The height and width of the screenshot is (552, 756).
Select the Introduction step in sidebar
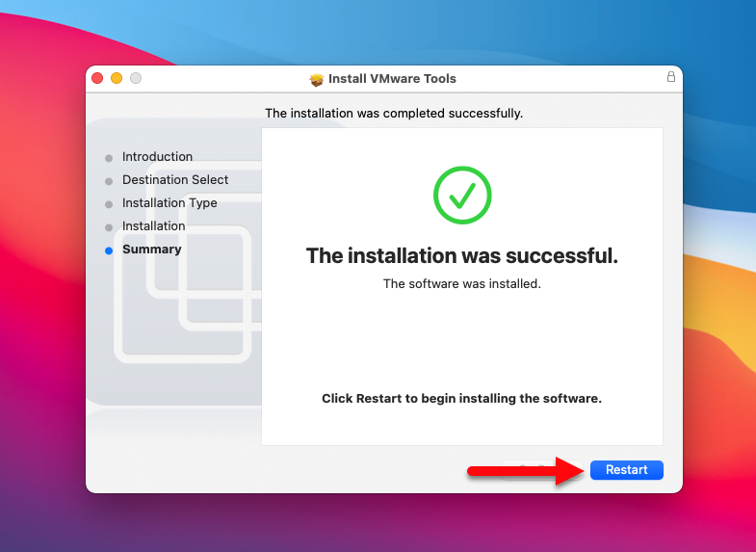coord(157,157)
